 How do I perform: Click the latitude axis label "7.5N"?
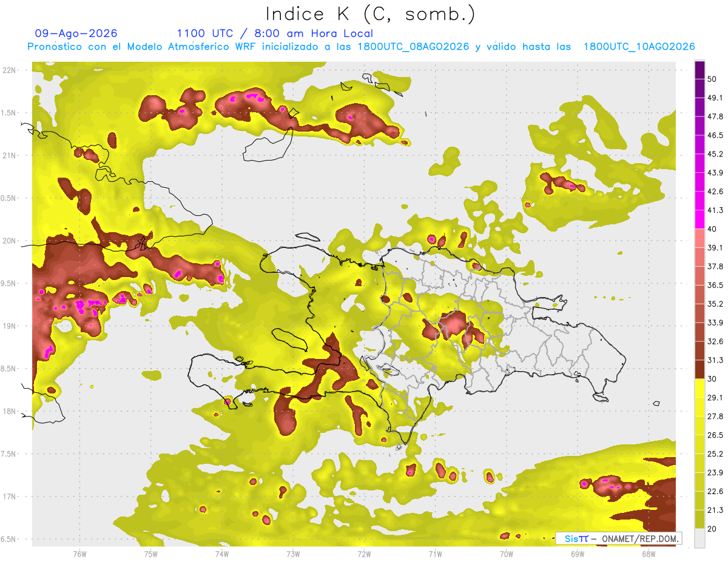(9, 454)
